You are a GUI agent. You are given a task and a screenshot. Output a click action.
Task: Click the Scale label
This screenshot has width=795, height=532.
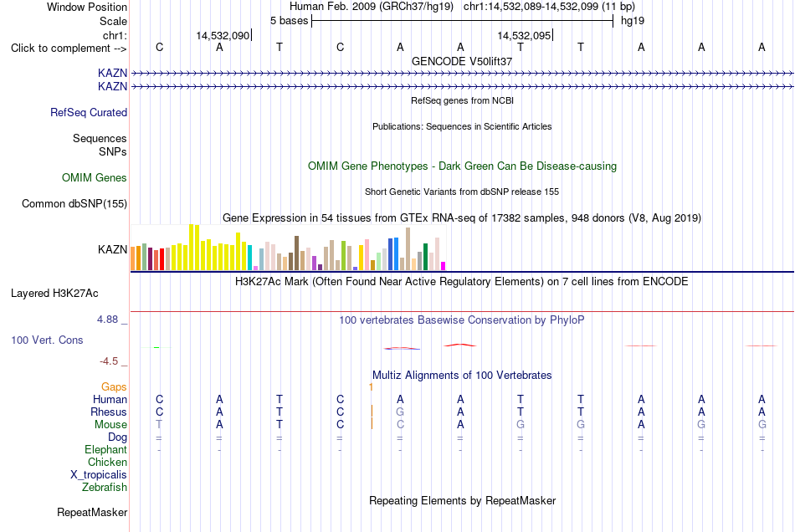114,21
